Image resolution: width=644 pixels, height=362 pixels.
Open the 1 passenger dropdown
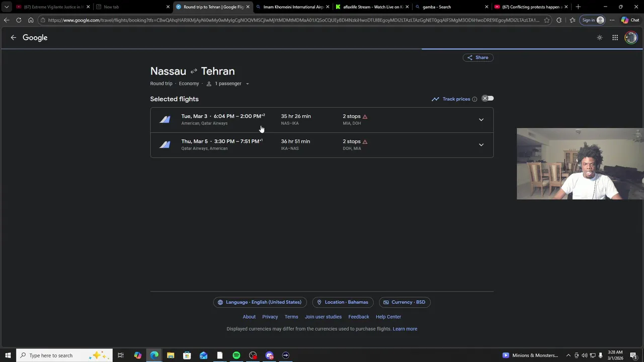[228, 83]
